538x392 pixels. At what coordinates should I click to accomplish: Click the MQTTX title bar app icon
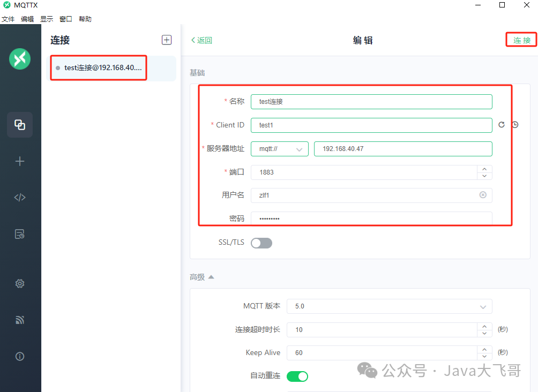pos(6,5)
